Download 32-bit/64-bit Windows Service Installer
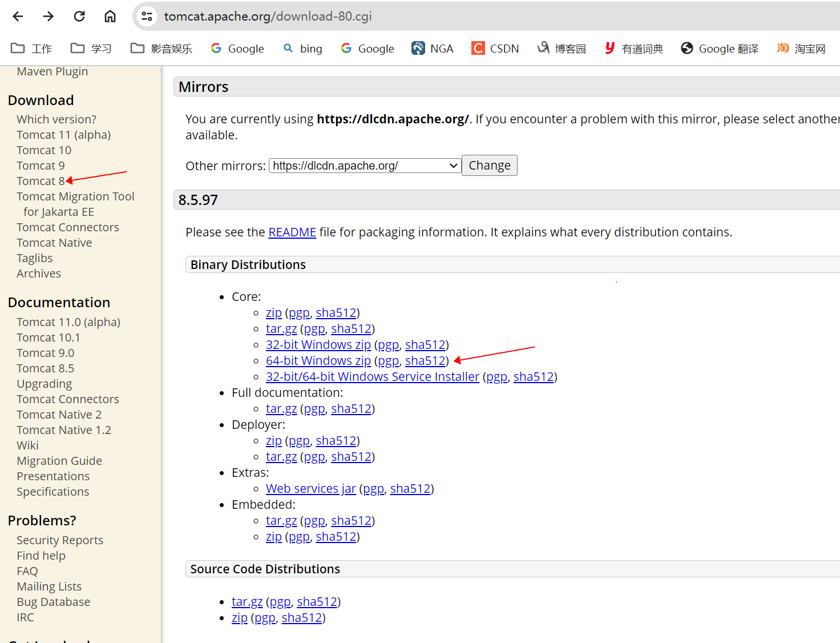Image resolution: width=840 pixels, height=643 pixels. tap(373, 377)
